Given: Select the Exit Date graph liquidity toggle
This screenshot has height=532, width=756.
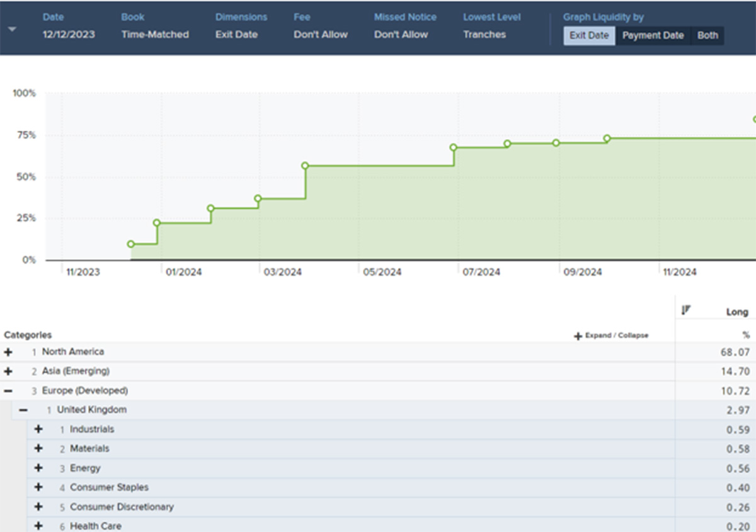Looking at the screenshot, I should tap(589, 35).
